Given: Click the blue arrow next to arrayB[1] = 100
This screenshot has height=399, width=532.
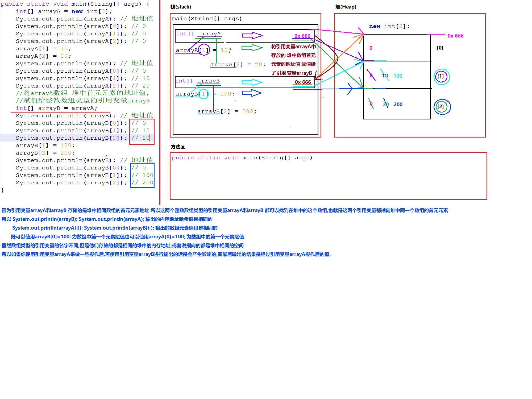Looking at the screenshot, I should [x=252, y=93].
